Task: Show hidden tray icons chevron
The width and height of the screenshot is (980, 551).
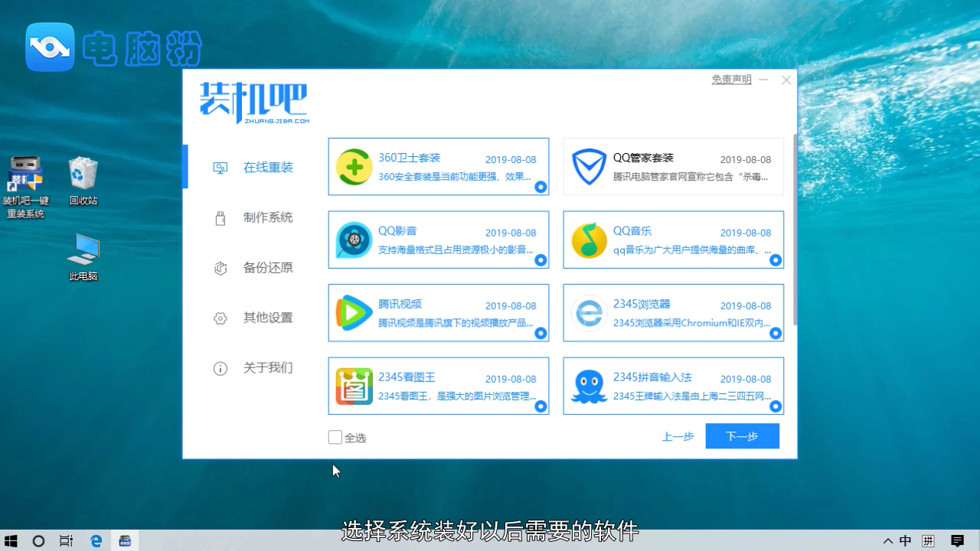Action: click(x=887, y=541)
